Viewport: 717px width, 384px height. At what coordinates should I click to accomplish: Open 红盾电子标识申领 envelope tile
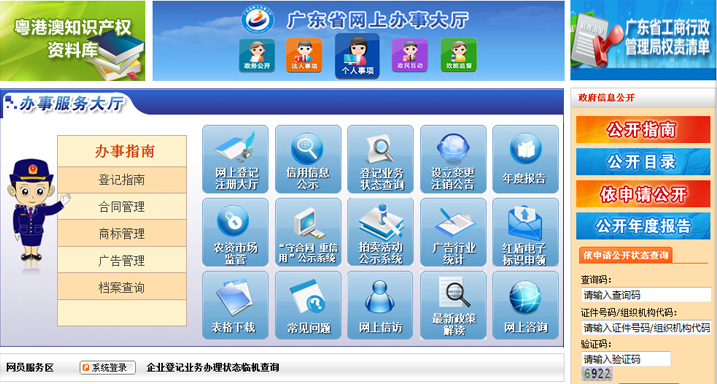[x=525, y=232]
